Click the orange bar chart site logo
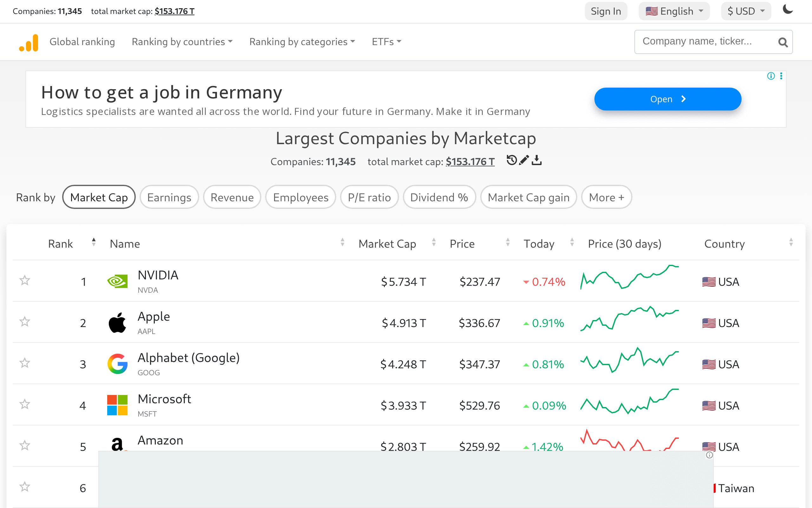This screenshot has height=508, width=812. point(29,42)
